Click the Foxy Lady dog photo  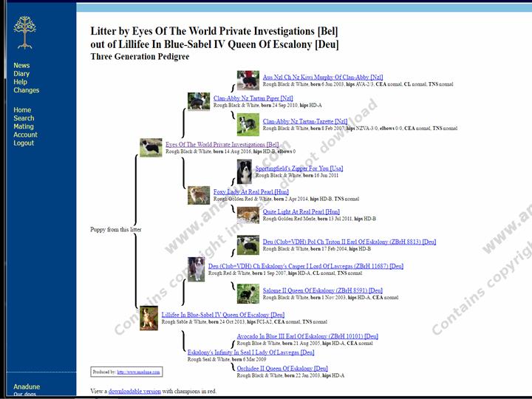198,195
